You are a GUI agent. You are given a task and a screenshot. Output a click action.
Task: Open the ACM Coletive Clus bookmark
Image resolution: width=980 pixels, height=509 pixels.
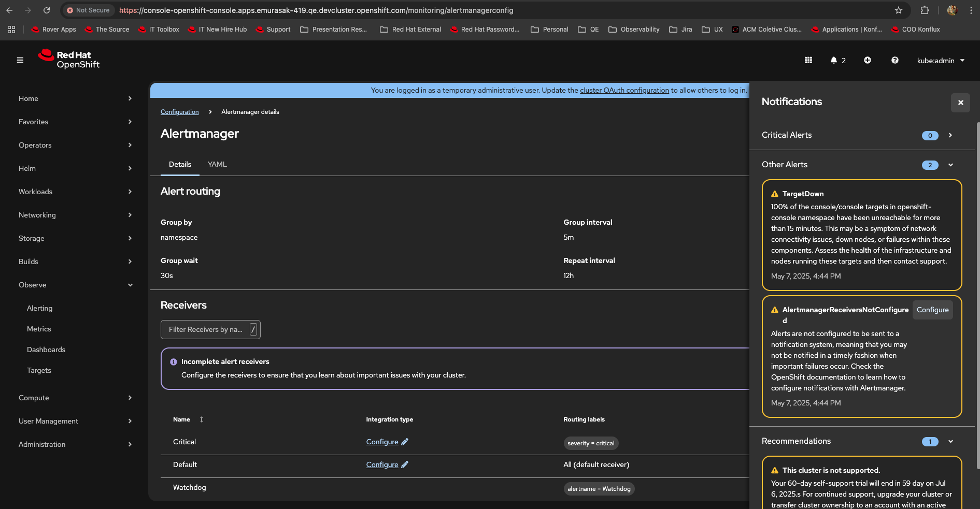tap(766, 30)
